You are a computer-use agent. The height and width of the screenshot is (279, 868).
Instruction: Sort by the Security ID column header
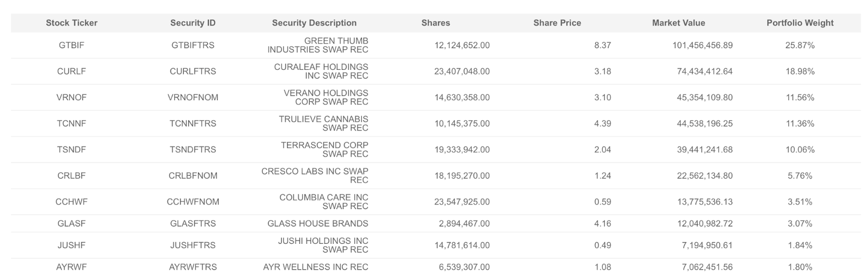(x=193, y=23)
